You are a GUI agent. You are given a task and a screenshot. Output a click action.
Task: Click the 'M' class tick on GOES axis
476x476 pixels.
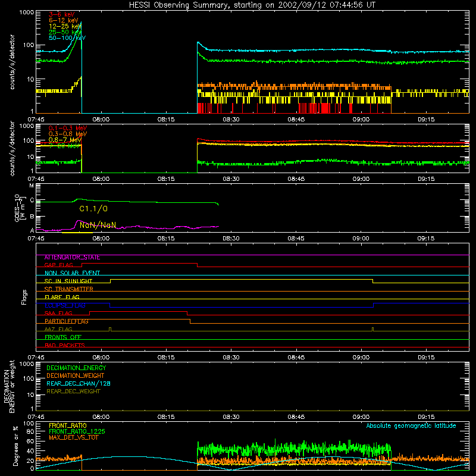[x=32, y=186]
